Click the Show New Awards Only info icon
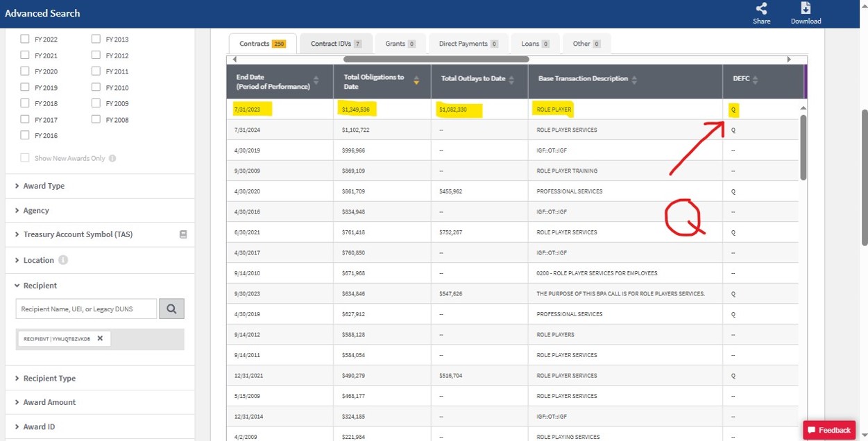Screen dimensions: 868x441 112,158
